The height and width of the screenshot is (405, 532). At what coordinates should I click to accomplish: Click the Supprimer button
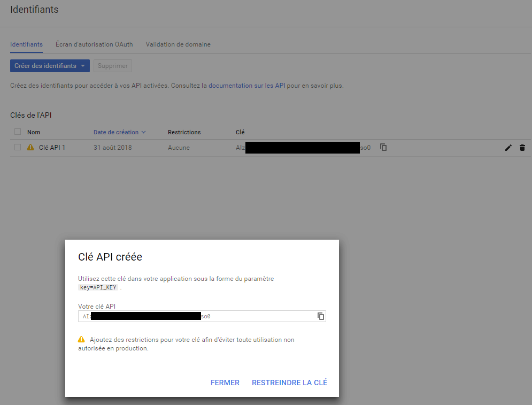(112, 66)
